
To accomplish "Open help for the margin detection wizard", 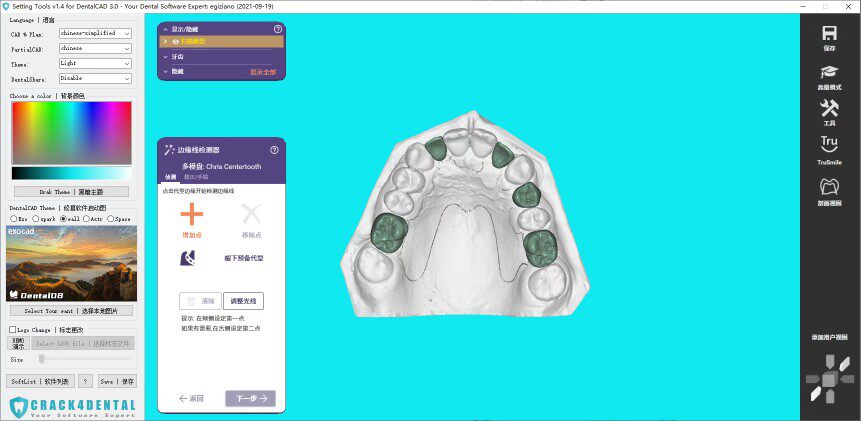I will 275,150.
